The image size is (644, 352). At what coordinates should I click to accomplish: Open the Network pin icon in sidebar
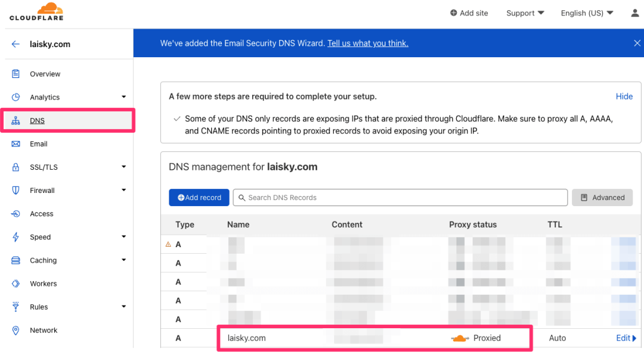(x=16, y=330)
